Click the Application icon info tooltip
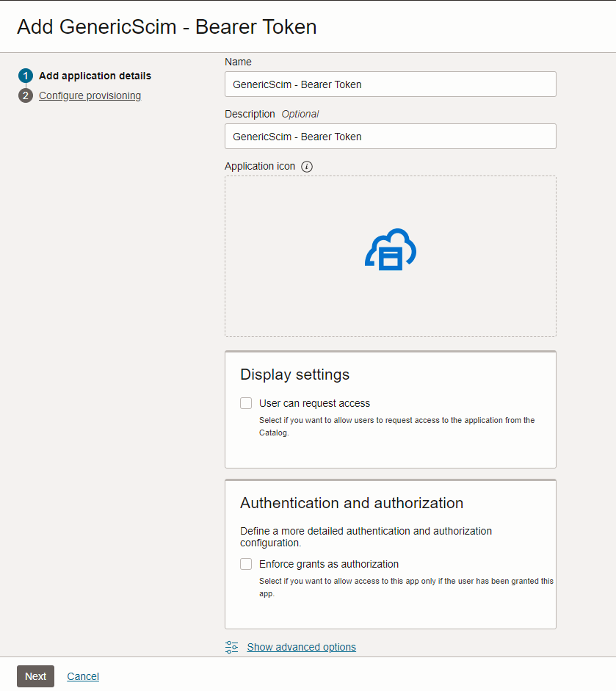616x691 pixels. click(x=306, y=166)
